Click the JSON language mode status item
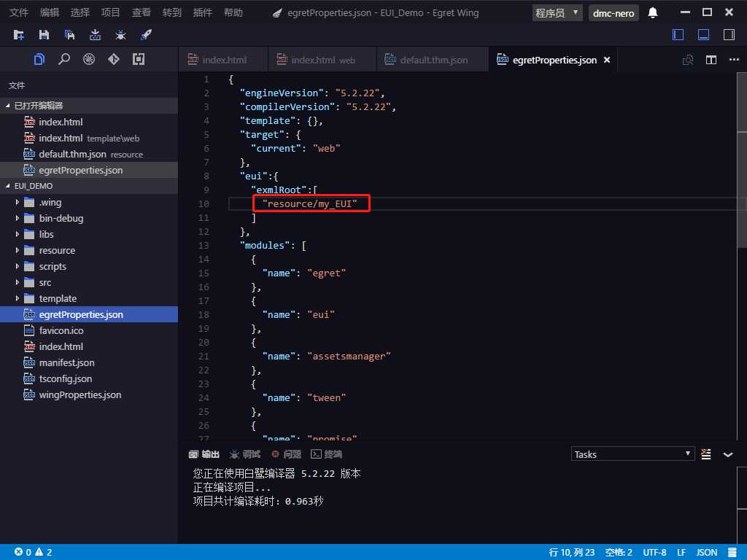The height and width of the screenshot is (560, 747). pos(706,553)
